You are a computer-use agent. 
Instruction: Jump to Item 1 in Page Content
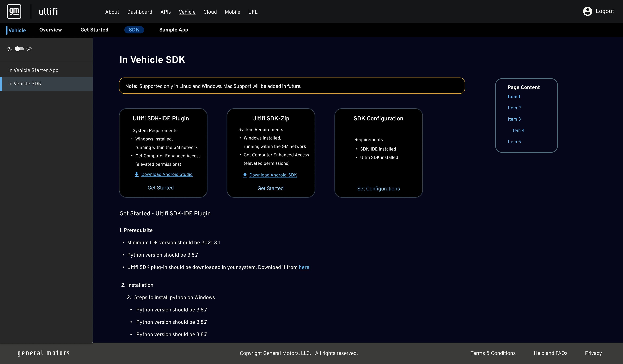tap(514, 97)
